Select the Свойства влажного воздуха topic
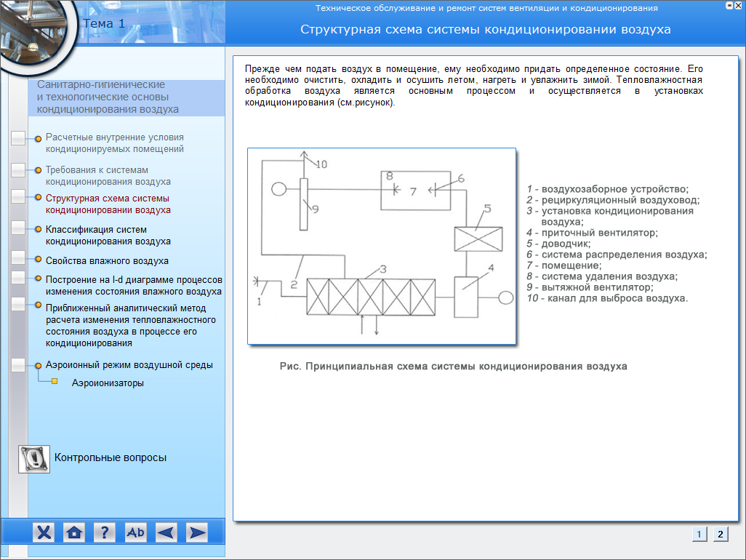Image resolution: width=746 pixels, height=560 pixels. coord(107,260)
